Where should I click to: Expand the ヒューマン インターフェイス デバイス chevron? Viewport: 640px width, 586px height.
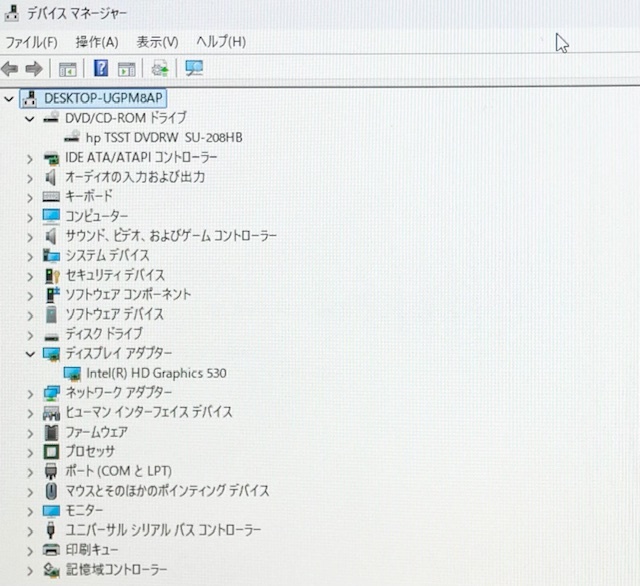point(29,413)
